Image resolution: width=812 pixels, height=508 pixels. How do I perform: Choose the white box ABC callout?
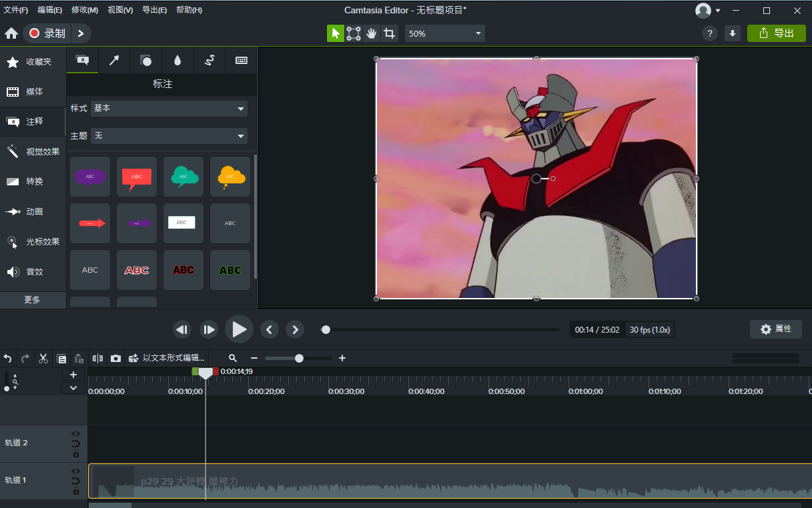point(183,223)
